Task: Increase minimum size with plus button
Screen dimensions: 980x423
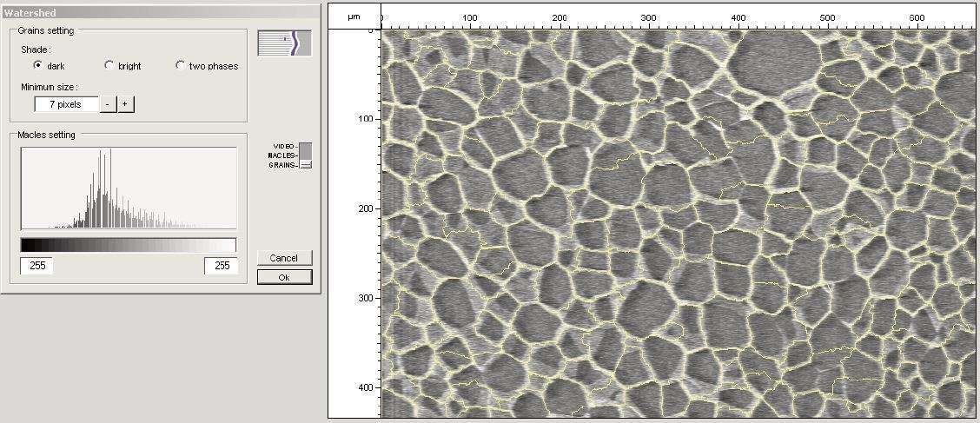Action: (x=125, y=104)
